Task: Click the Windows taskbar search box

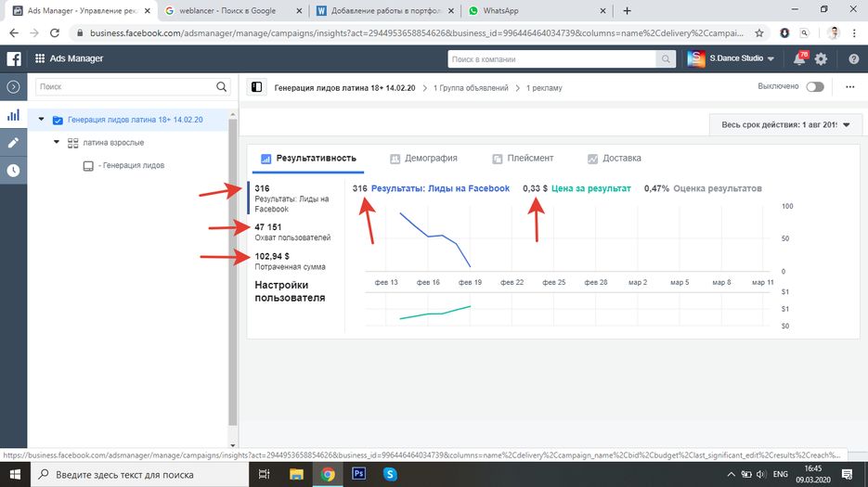Action: click(139, 474)
